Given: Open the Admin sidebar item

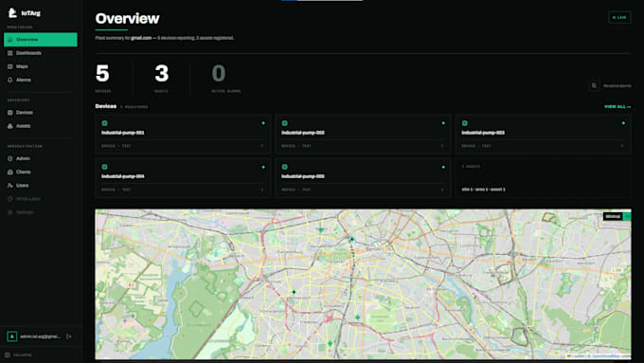Looking at the screenshot, I should pos(40,158).
